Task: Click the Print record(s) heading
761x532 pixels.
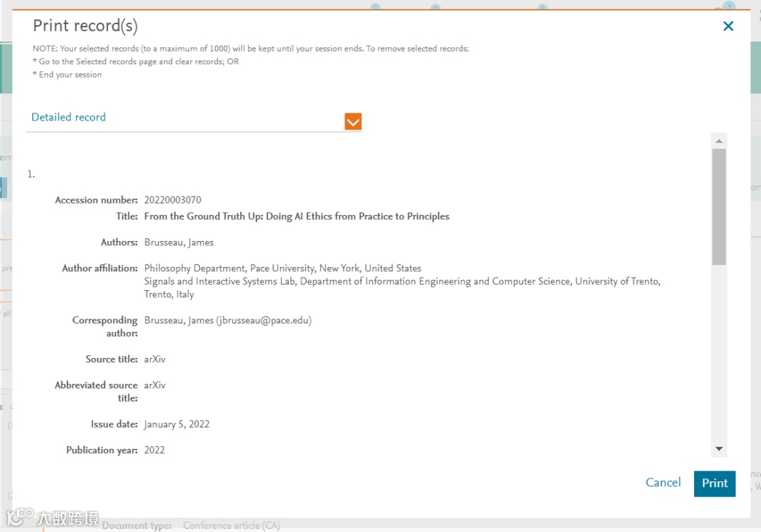Action: (85, 26)
